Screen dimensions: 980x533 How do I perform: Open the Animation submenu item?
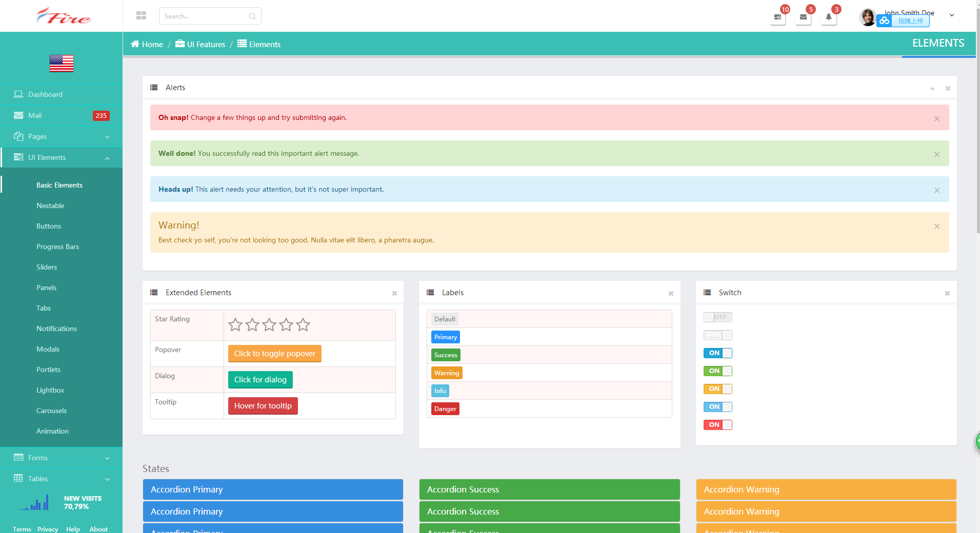[52, 431]
